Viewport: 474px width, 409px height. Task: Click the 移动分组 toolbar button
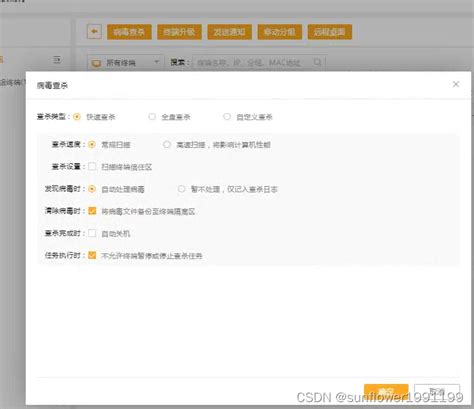coord(280,32)
